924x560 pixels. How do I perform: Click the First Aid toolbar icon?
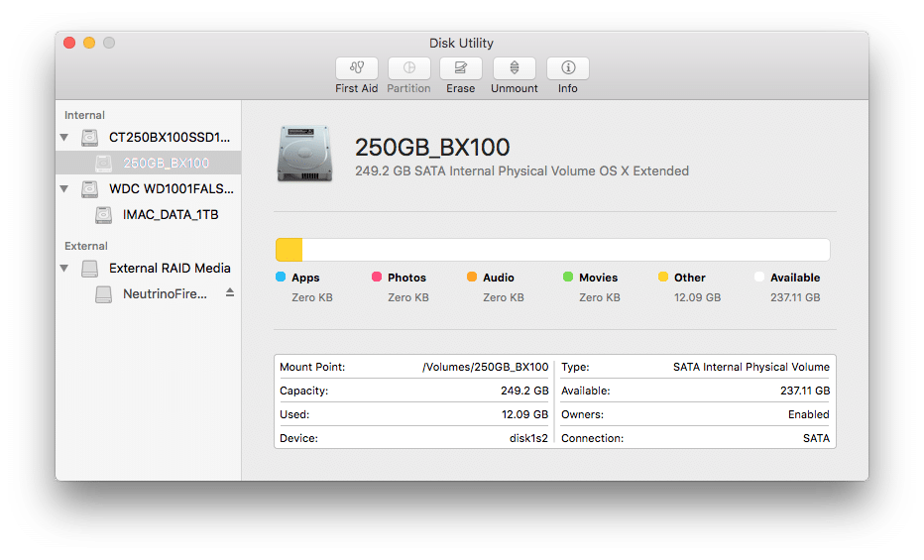click(357, 68)
